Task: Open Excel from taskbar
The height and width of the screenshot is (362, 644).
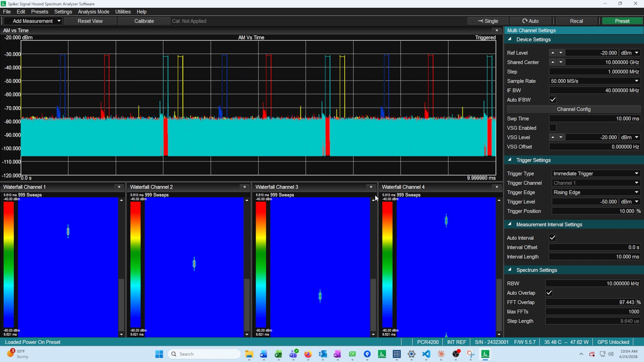Action: pyautogui.click(x=278, y=354)
